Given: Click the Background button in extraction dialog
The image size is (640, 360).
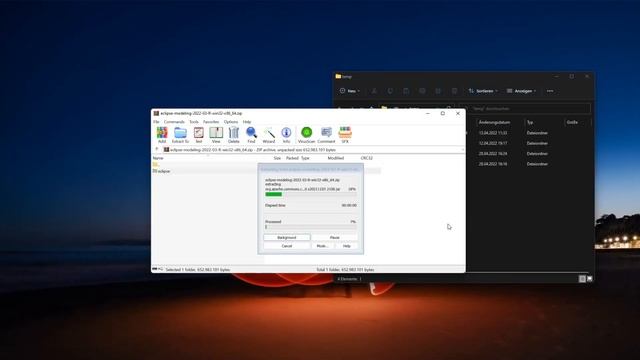Looking at the screenshot, I should pyautogui.click(x=287, y=237).
